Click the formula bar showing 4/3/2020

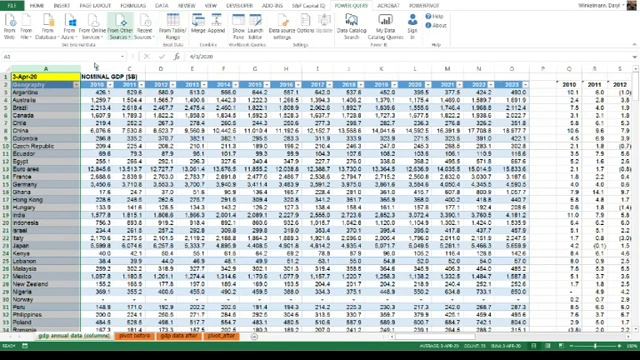(408, 57)
